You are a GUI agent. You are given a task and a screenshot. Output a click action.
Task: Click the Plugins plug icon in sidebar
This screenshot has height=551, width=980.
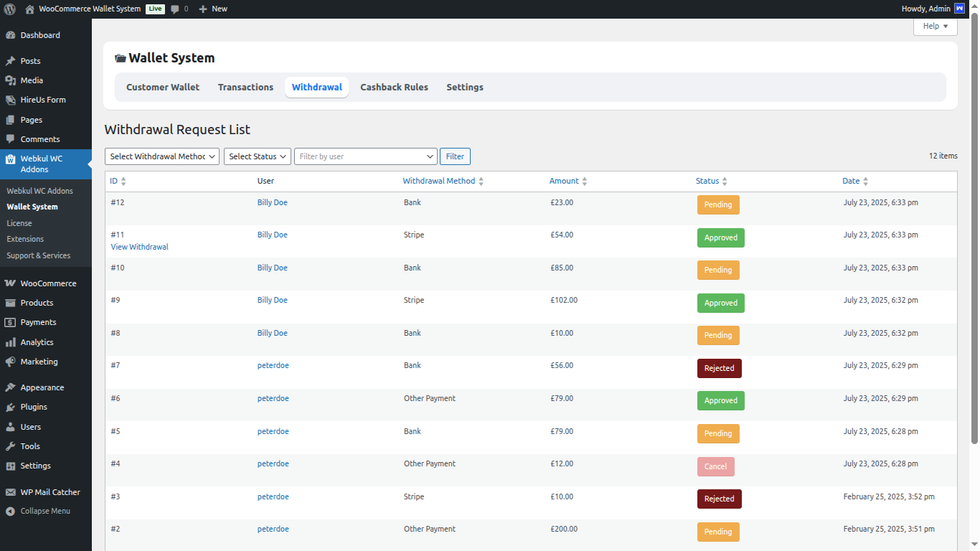(10, 407)
